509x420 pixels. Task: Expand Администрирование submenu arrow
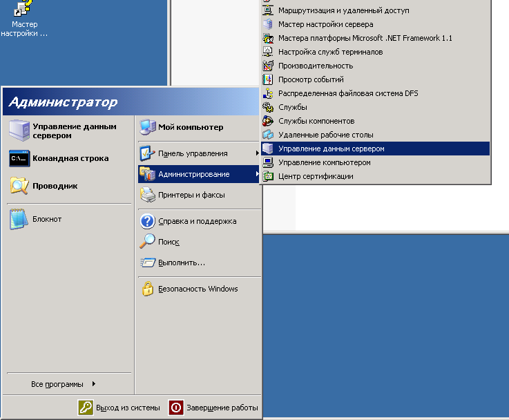257,174
